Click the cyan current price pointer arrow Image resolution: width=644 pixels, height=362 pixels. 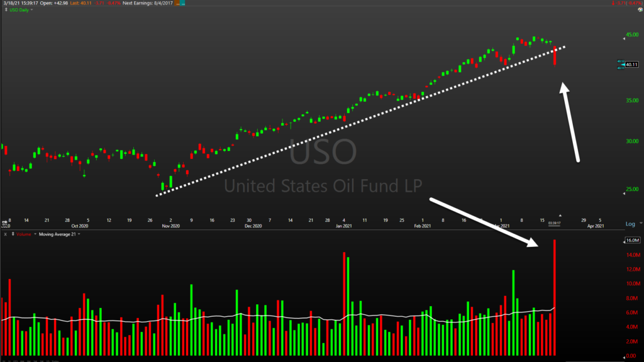click(623, 65)
